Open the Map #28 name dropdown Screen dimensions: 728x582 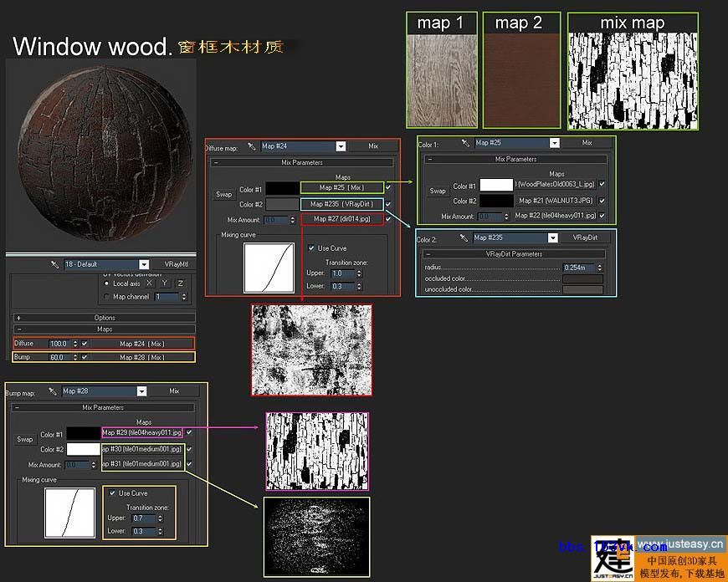pos(141,391)
